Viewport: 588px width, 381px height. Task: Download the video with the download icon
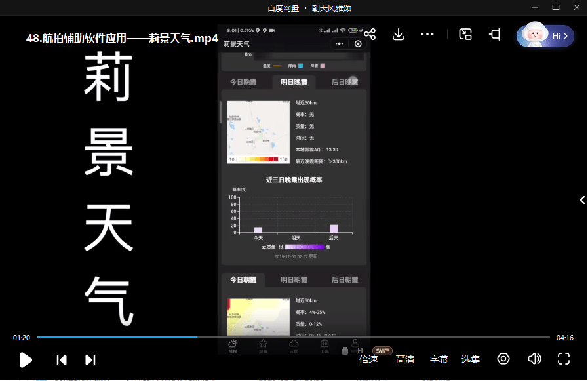pyautogui.click(x=399, y=34)
